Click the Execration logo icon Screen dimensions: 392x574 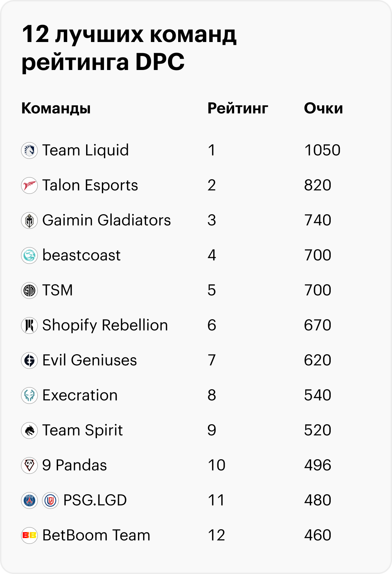[x=29, y=395]
